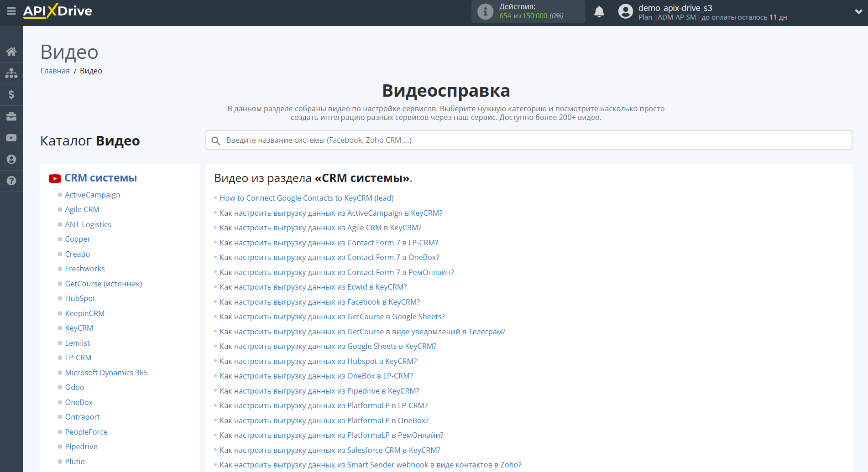868x472 pixels.
Task: Select Freshworks in the catalog
Action: [85, 269]
